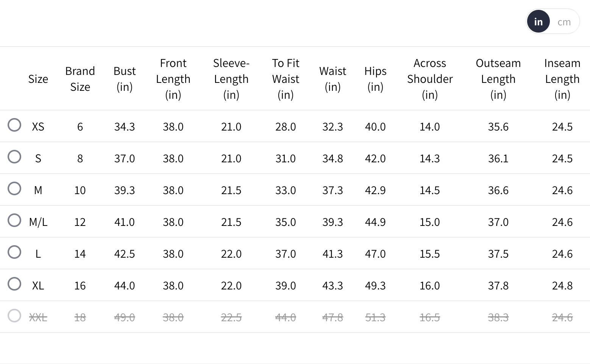Image resolution: width=590 pixels, height=364 pixels.
Task: Click the To Fit Waist header
Action: click(286, 79)
